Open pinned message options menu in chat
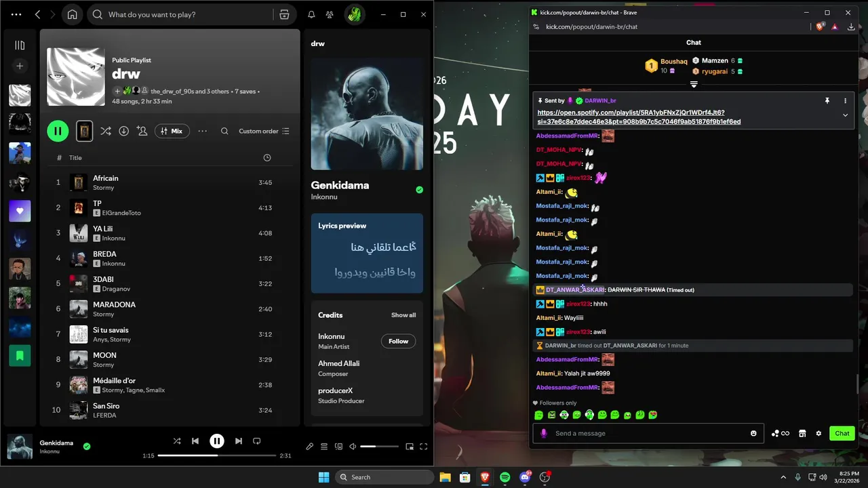Screen dimensions: 868x488 tap(845, 100)
